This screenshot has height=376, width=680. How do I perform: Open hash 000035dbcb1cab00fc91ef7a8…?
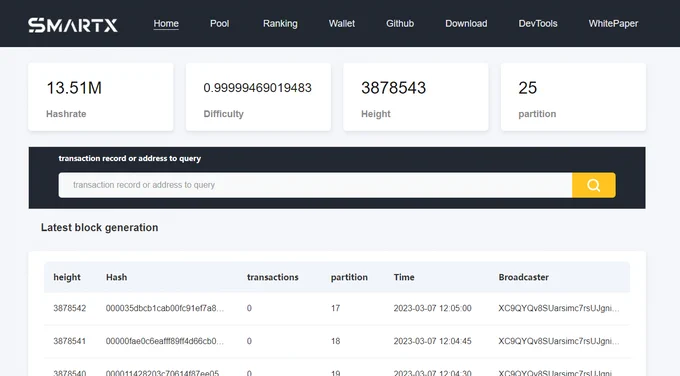[x=165, y=308]
